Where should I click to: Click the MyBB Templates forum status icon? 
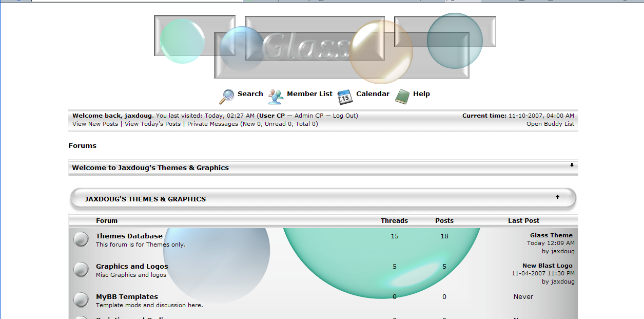coord(81,299)
